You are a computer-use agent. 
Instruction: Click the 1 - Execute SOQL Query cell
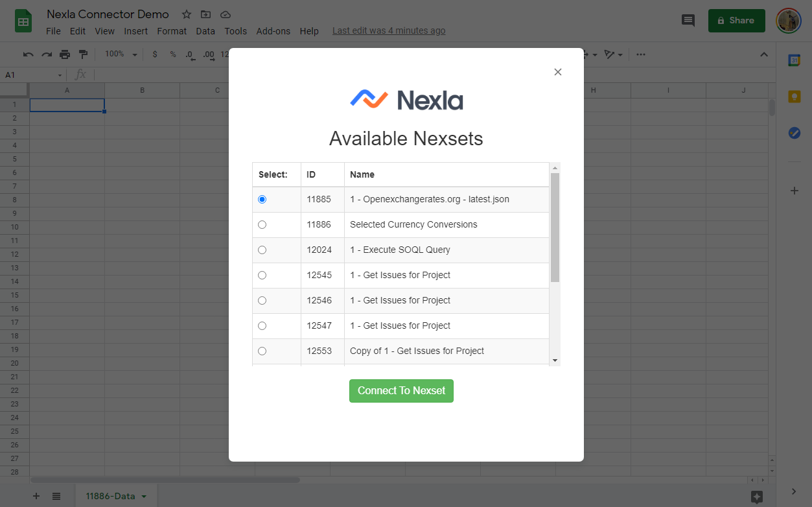(447, 250)
